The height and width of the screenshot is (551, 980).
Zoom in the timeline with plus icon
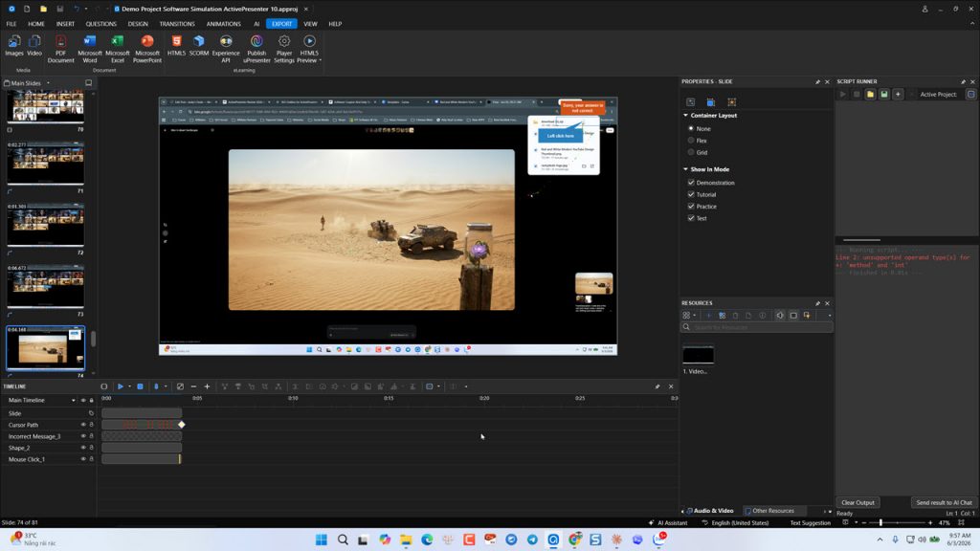point(207,386)
